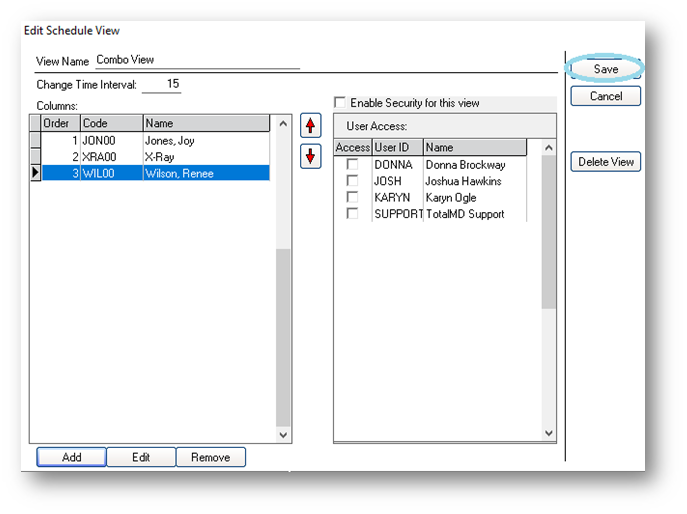Click the red up arrow to move column up
The height and width of the screenshot is (514, 687).
[x=311, y=126]
